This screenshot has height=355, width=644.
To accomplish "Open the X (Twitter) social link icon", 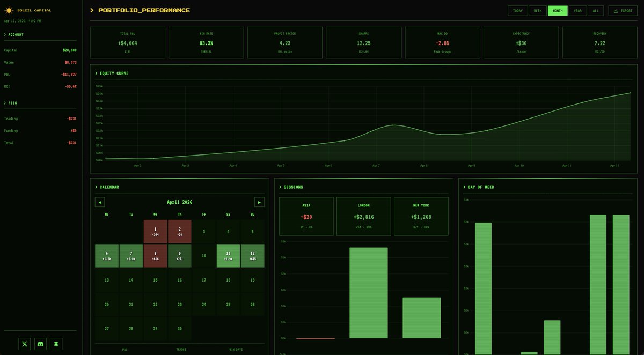I will [x=25, y=344].
